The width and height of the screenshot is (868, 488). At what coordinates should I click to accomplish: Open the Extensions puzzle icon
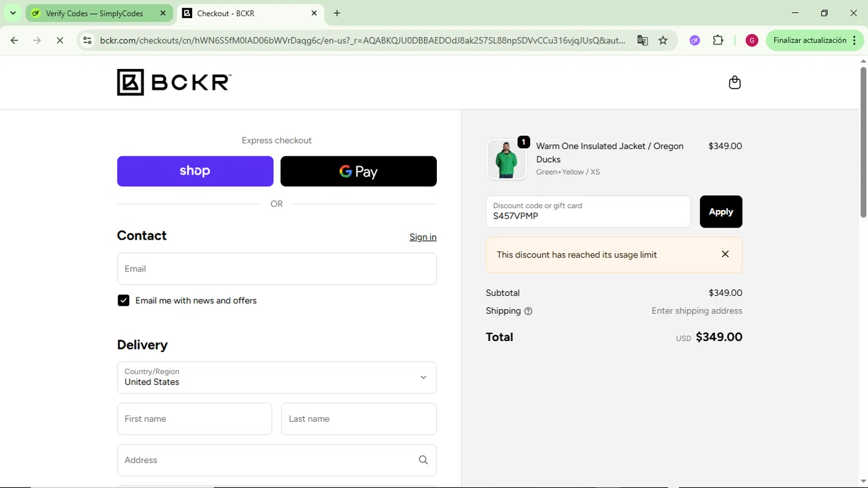[718, 41]
